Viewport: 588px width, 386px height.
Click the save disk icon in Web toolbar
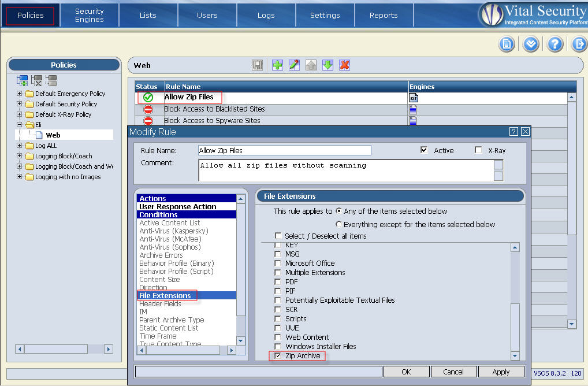pyautogui.click(x=258, y=65)
